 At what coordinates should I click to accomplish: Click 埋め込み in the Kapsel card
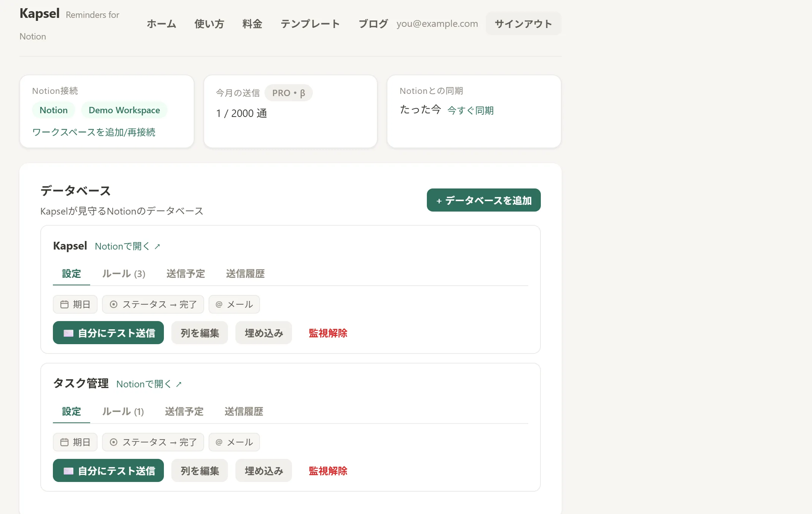tap(264, 333)
